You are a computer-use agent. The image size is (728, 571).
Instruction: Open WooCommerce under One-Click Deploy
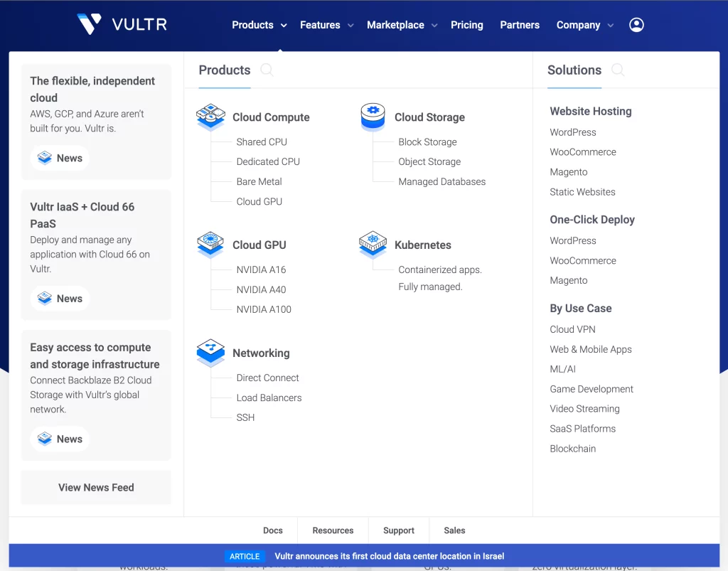click(x=583, y=260)
